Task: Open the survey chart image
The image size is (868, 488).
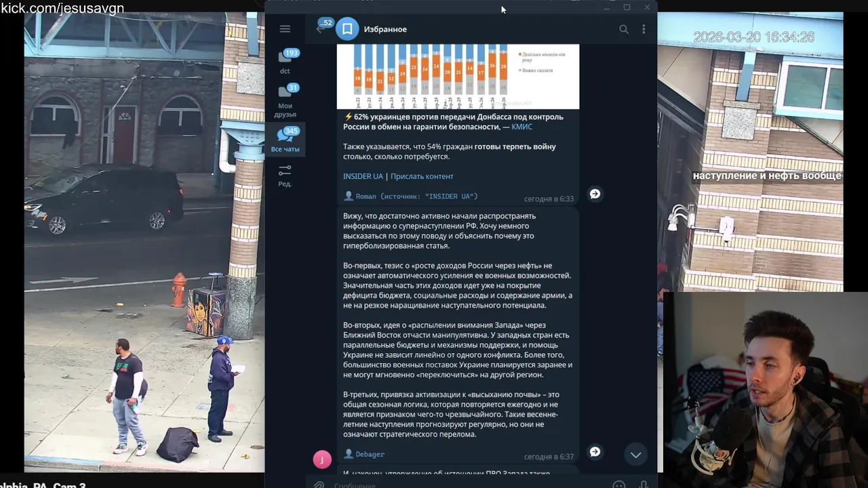Action: pyautogui.click(x=458, y=76)
